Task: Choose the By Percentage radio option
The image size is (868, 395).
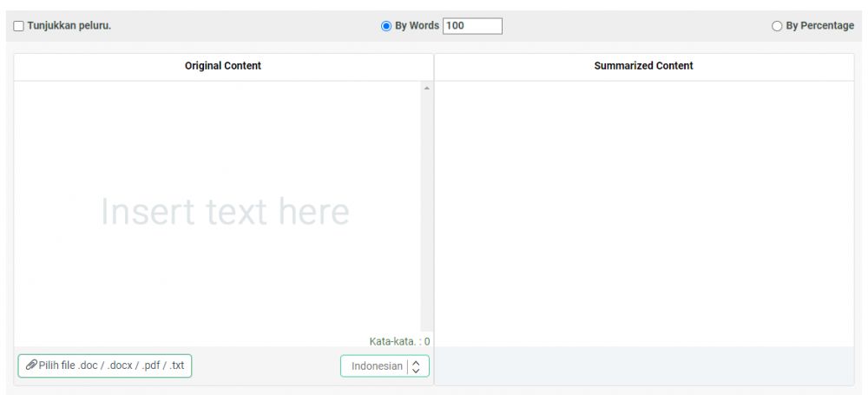Action: (x=777, y=26)
